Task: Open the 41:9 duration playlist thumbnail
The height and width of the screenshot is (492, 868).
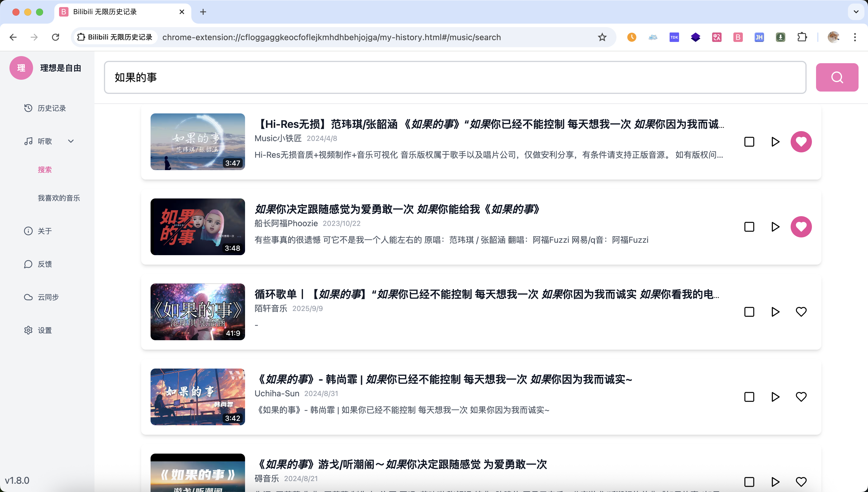Action: point(198,312)
